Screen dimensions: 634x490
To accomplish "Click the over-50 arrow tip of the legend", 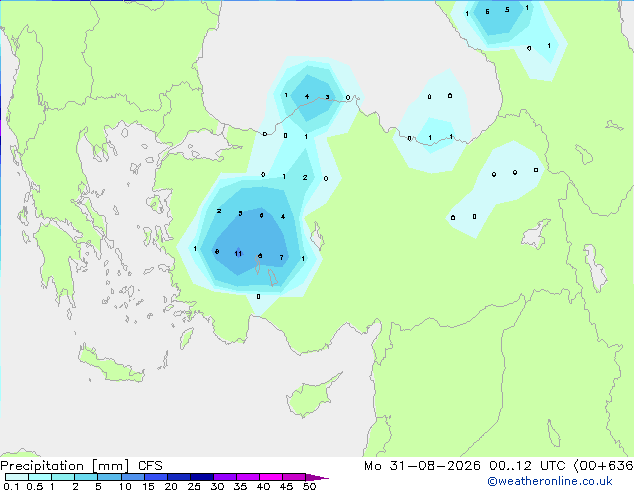I will click(318, 478).
